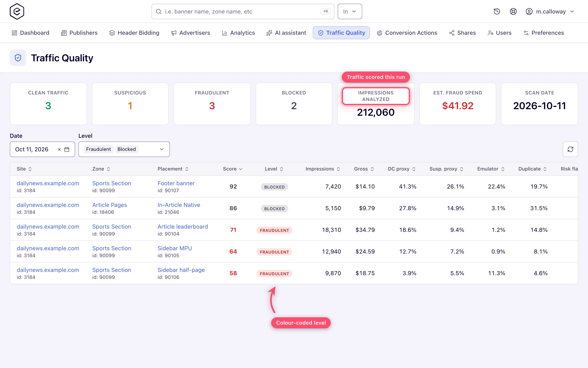588x368 pixels.
Task: Sort by the Level column header
Action: coord(274,169)
